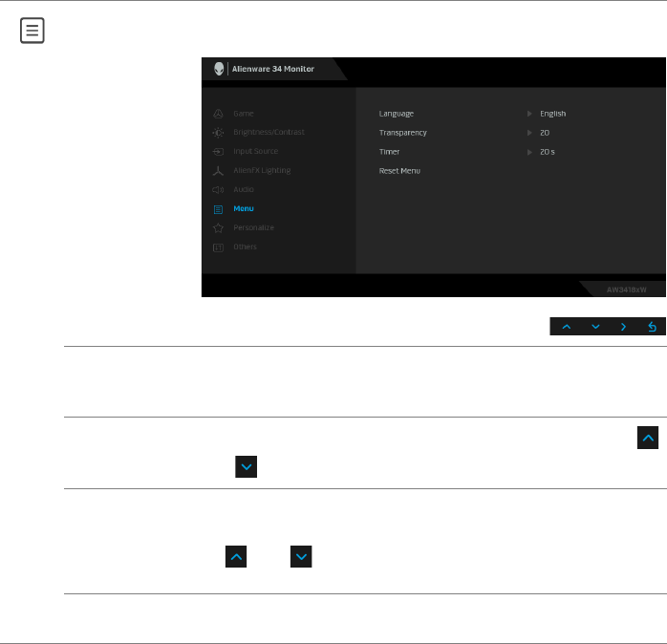The image size is (667, 644).
Task: Click the standalone up arrow at right edge
Action: [648, 438]
